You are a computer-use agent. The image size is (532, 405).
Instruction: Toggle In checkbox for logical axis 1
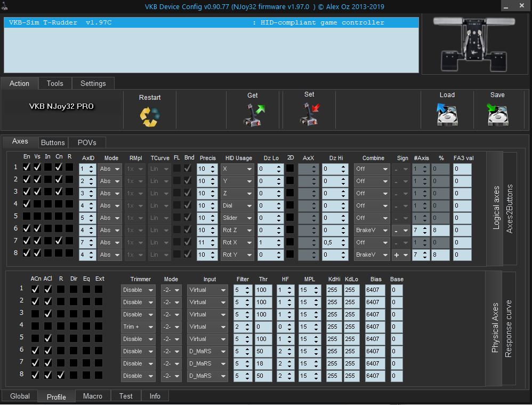[x=48, y=167]
